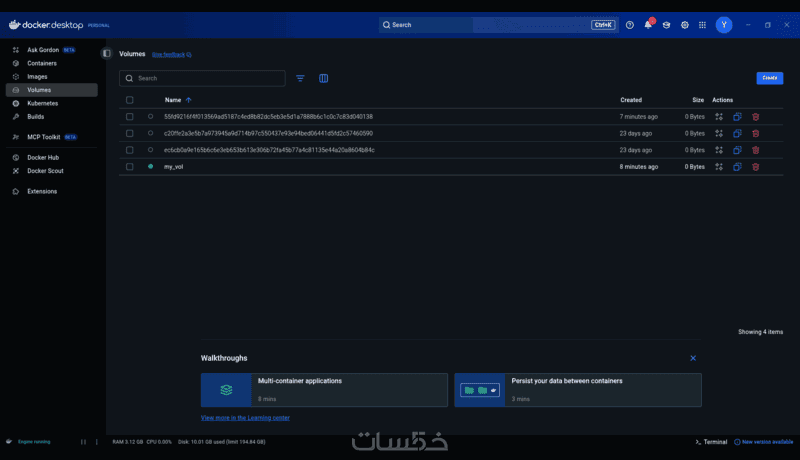
Task: Open Settings gear icon
Action: [x=685, y=25]
